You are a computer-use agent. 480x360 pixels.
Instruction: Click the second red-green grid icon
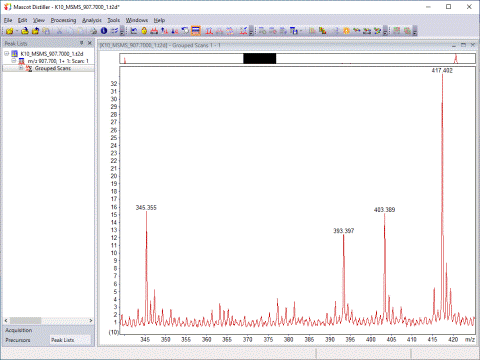pos(407,31)
